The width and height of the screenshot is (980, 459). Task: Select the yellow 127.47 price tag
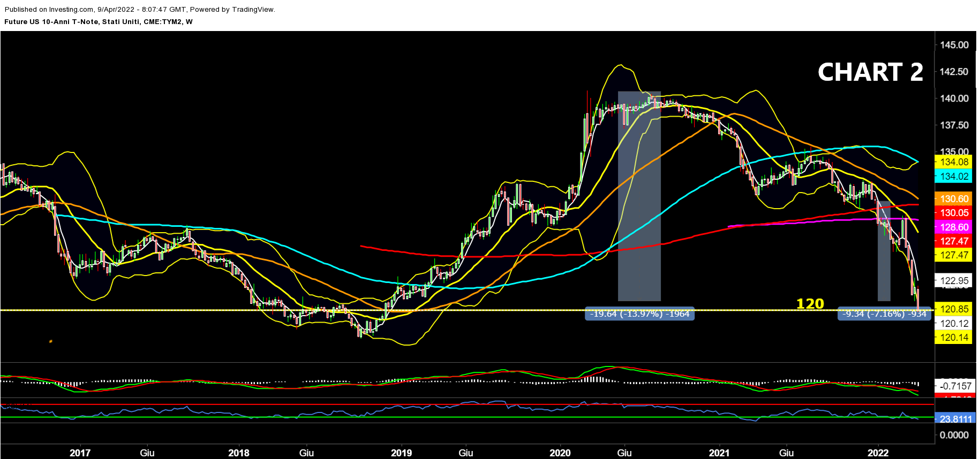(x=954, y=255)
